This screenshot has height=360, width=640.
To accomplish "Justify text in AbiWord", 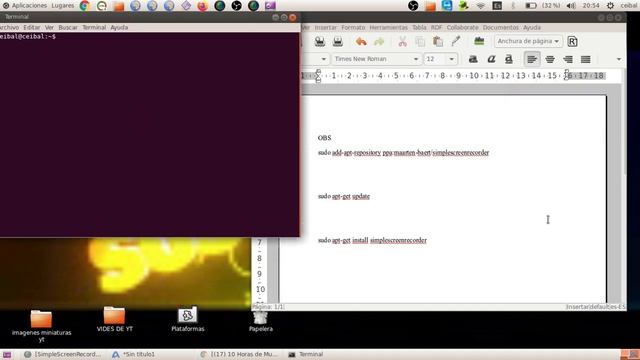I will (585, 59).
